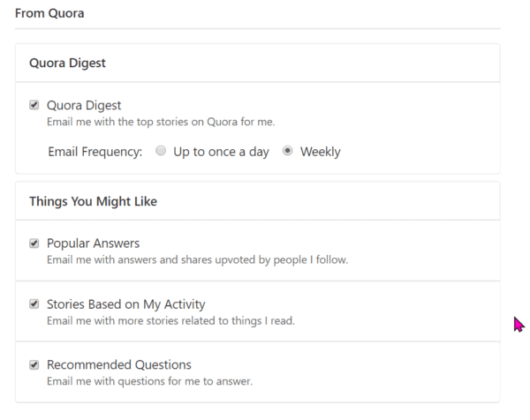Choose the Weekly radio button
Screen dimensions: 530x420
[287, 151]
